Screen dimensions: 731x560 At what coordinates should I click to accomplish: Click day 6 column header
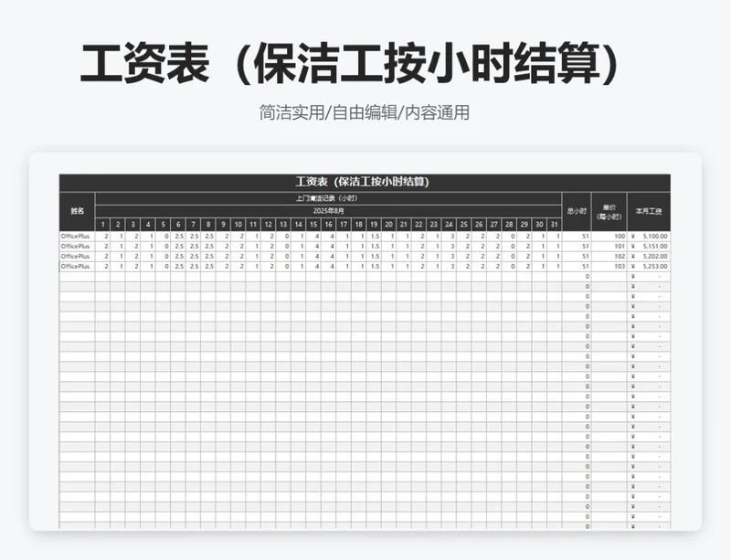click(178, 225)
